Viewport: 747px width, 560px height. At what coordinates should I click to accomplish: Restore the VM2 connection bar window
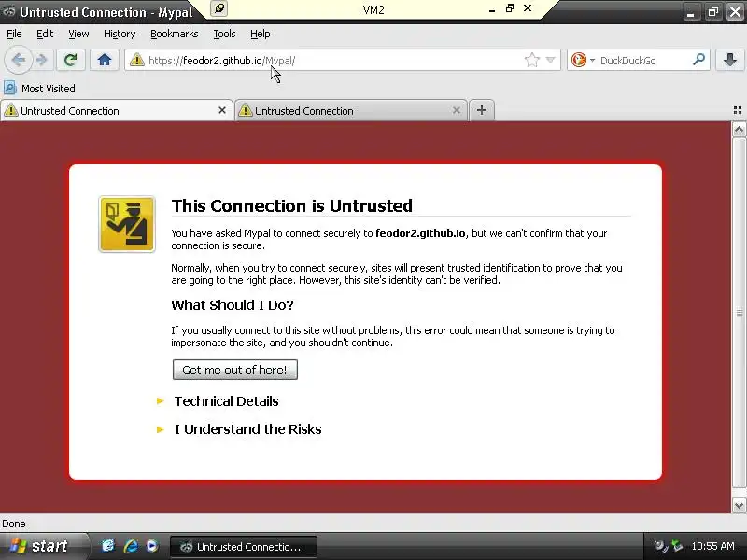(x=509, y=8)
